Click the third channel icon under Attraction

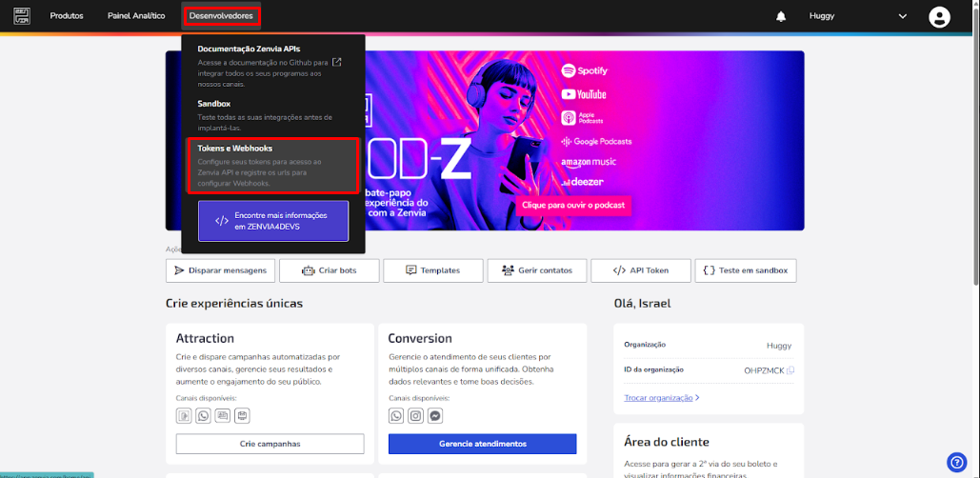tap(223, 415)
